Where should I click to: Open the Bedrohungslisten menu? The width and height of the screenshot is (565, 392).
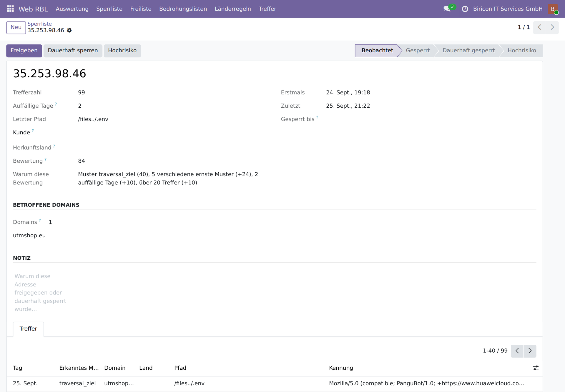183,9
